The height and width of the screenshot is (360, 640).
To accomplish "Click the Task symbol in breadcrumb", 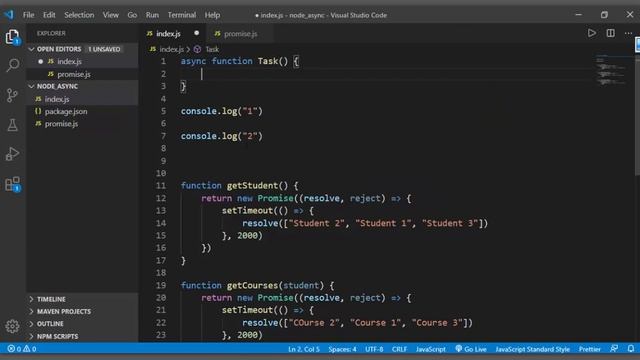I will coord(206,49).
